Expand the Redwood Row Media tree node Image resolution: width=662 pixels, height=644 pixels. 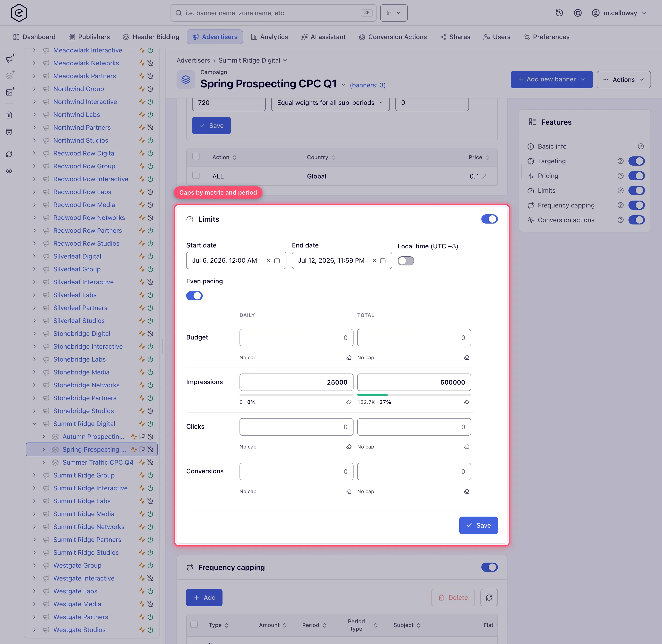pyautogui.click(x=34, y=205)
